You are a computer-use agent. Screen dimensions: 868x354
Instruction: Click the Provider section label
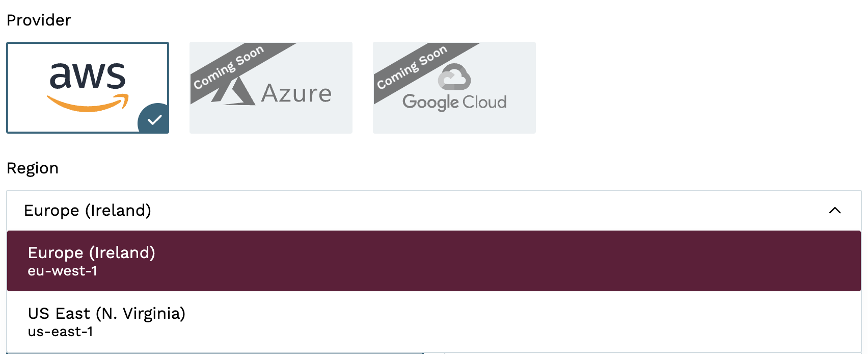click(x=38, y=19)
